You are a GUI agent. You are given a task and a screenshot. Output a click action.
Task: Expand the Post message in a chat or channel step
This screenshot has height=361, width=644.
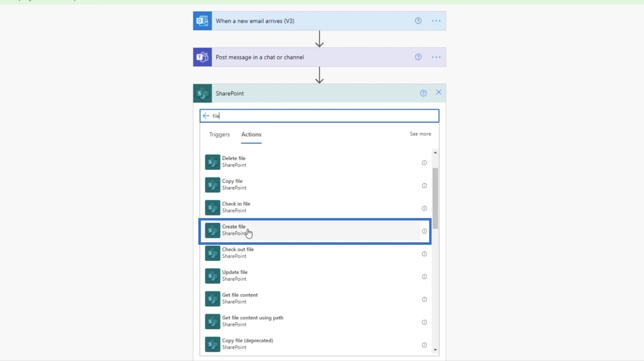coord(319,57)
